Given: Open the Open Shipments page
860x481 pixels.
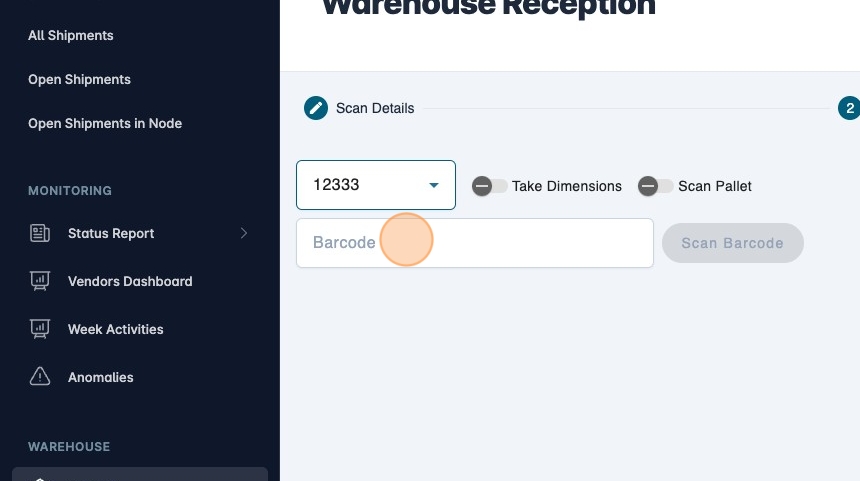Looking at the screenshot, I should tap(79, 79).
